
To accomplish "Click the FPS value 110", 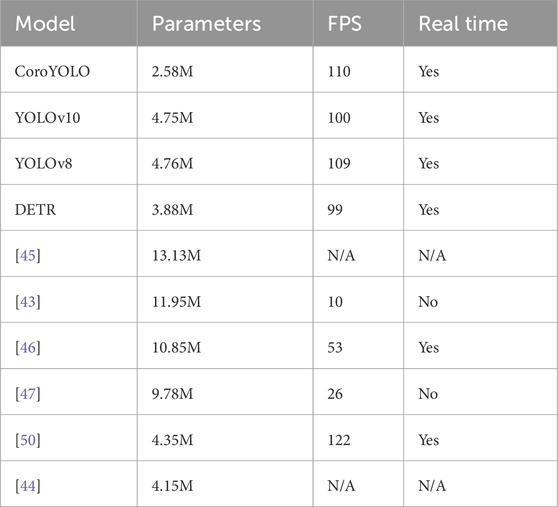I will coord(339,72).
